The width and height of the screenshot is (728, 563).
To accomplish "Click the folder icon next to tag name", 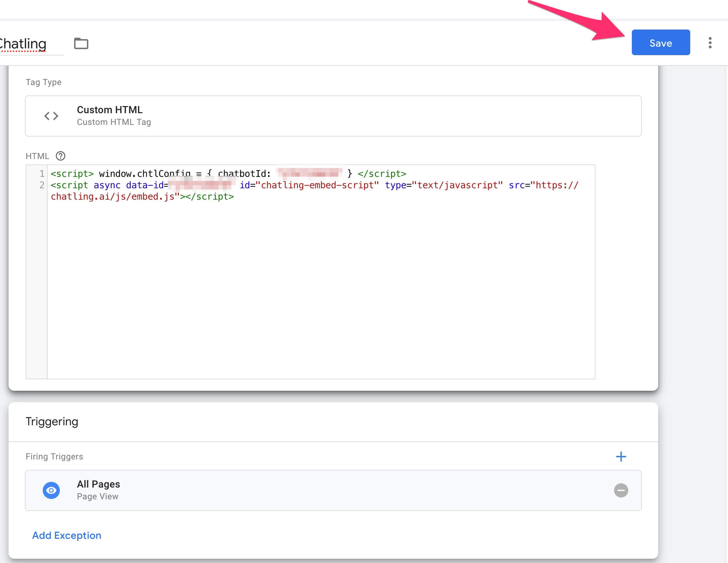I will (81, 43).
